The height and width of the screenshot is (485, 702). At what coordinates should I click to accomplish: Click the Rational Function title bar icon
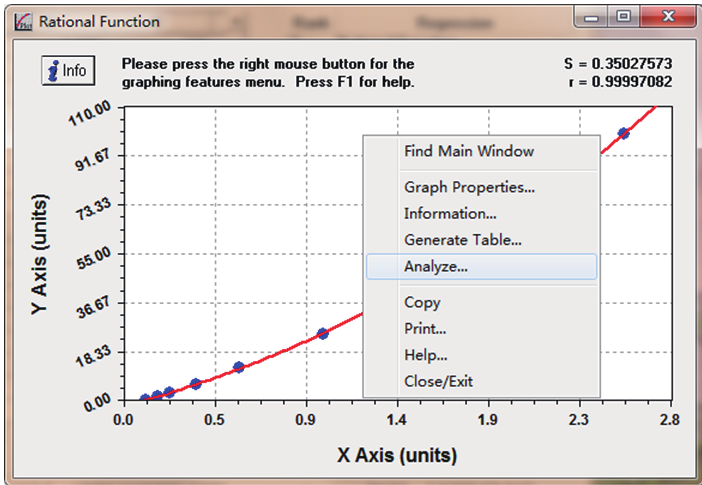click(24, 20)
